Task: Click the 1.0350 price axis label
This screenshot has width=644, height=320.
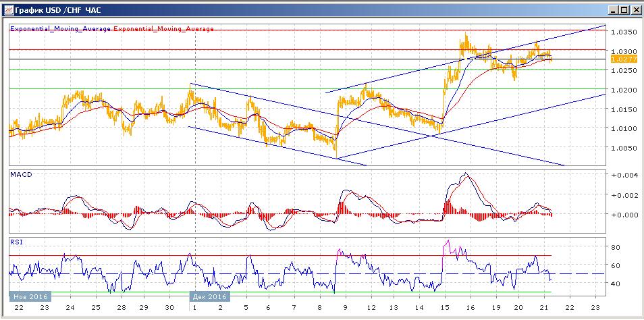Action: (x=624, y=32)
